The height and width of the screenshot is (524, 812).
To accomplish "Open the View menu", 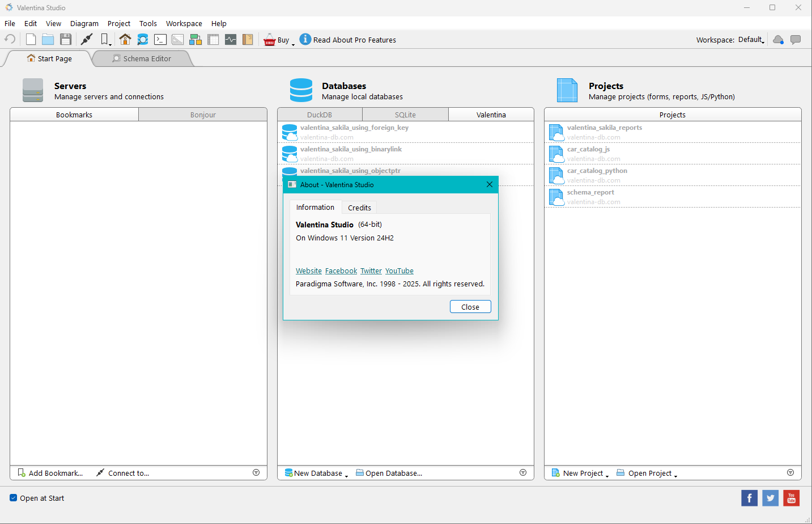I will (x=53, y=23).
